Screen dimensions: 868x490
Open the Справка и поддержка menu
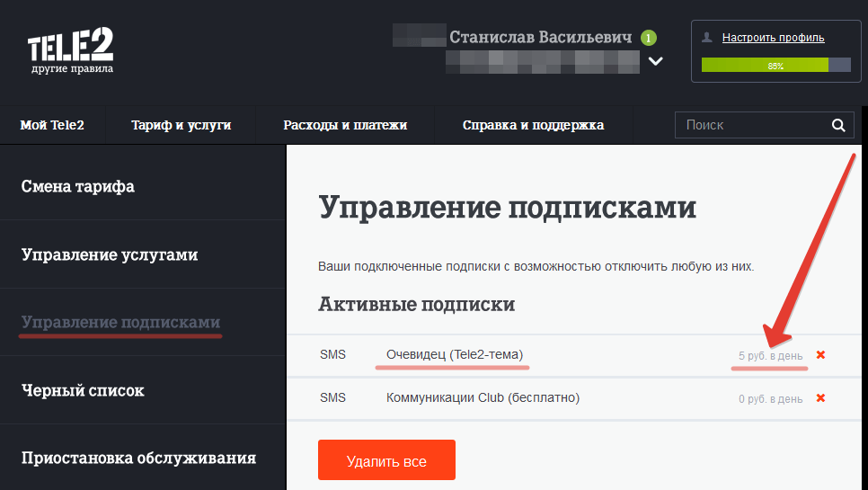[x=533, y=125]
